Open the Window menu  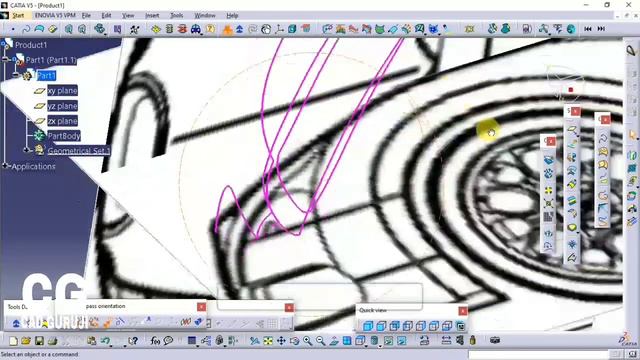[204, 16]
